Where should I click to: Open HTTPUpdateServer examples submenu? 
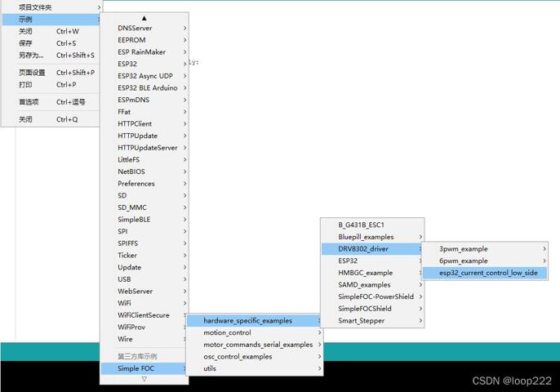point(144,148)
